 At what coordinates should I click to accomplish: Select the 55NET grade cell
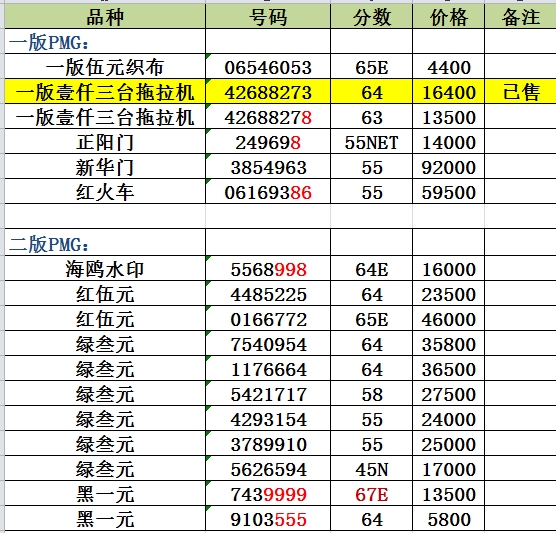(x=371, y=141)
